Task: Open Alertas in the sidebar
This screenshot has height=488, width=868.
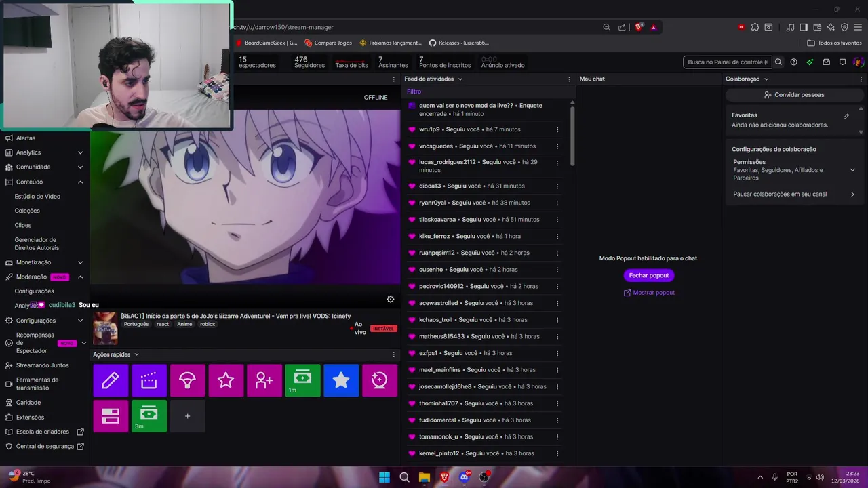Action: tap(26, 138)
